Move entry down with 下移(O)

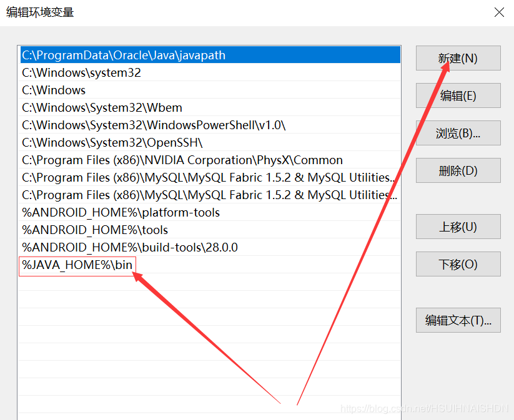click(458, 264)
